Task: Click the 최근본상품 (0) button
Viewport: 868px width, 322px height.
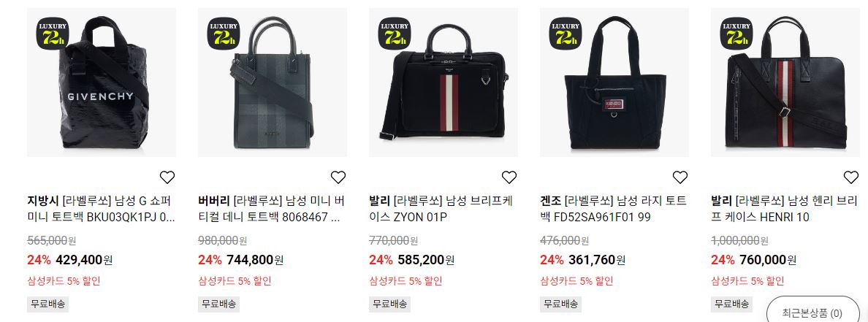Action: (812, 312)
